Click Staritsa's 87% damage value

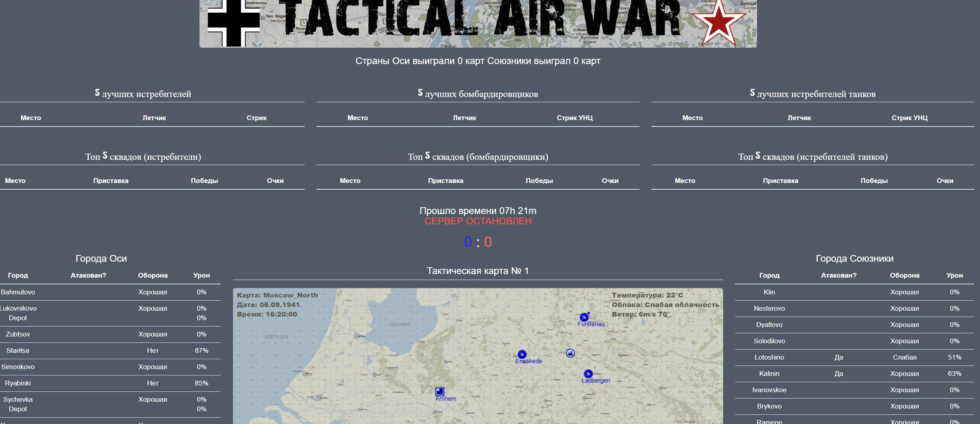click(201, 350)
